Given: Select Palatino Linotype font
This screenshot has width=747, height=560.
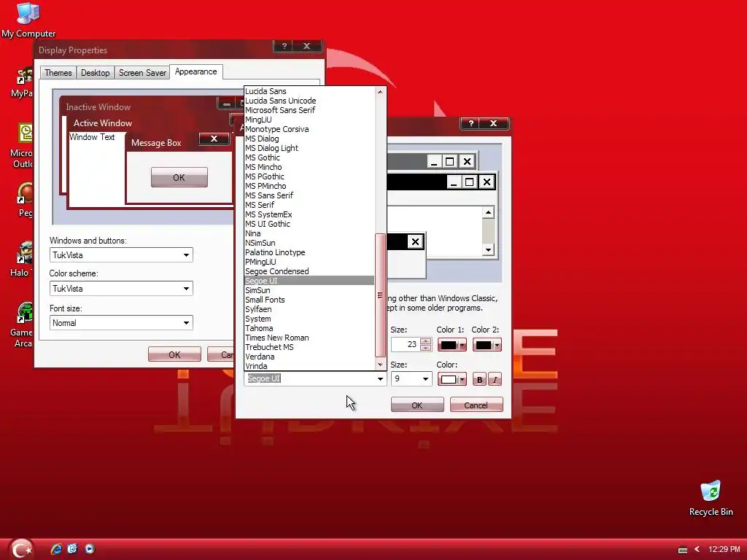Looking at the screenshot, I should 309,252.
